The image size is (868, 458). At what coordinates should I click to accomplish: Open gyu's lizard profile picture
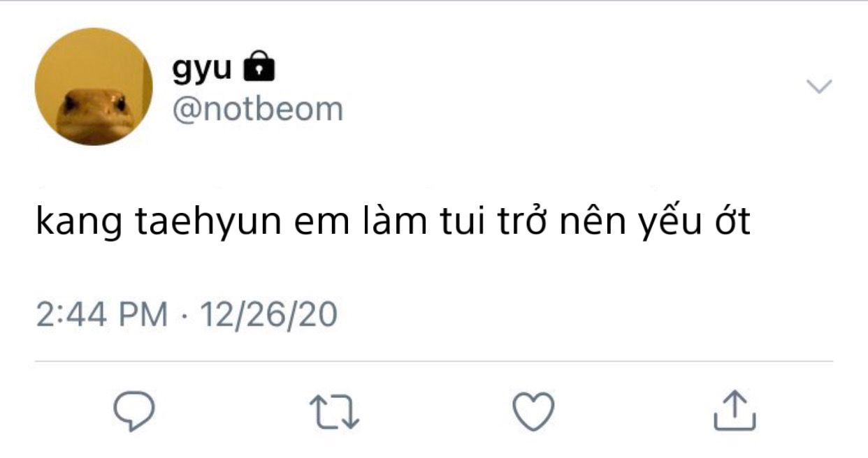pyautogui.click(x=94, y=87)
